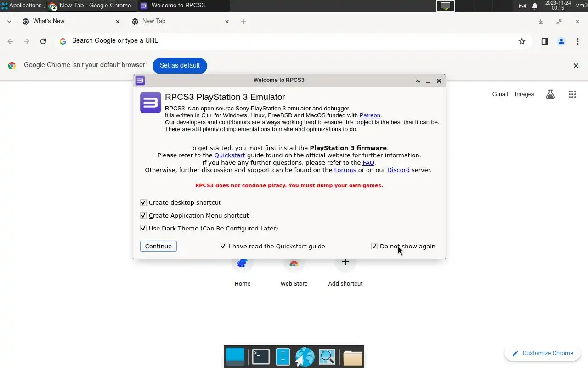The width and height of the screenshot is (588, 368).
Task: Click the battery indicator in the panel
Action: 523,6
